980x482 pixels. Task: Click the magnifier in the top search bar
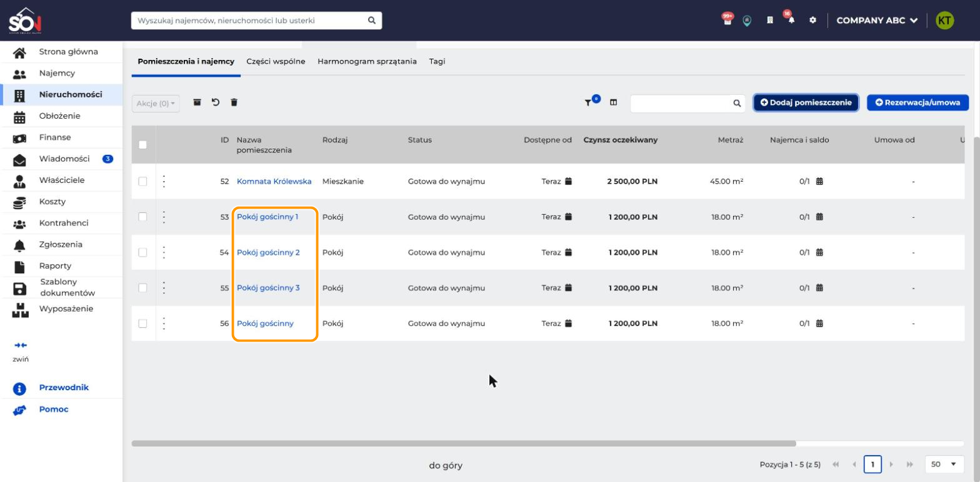371,21
